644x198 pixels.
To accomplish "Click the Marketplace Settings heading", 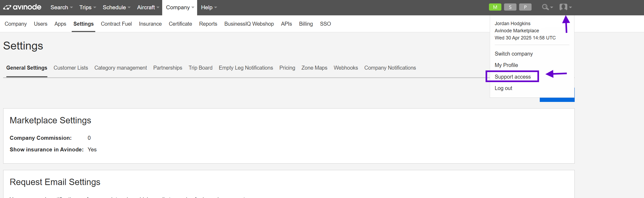I will click(51, 120).
